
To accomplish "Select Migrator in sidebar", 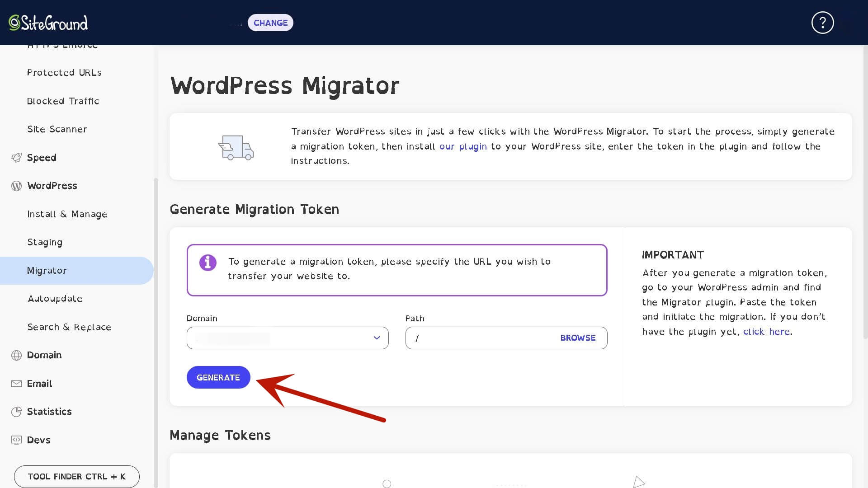I will [x=77, y=271].
